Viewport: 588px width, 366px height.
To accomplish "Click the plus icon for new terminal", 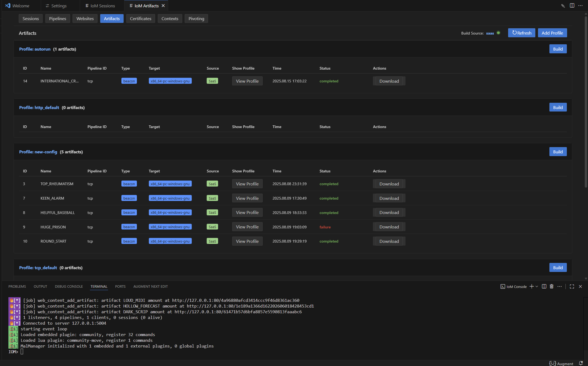I will point(532,286).
